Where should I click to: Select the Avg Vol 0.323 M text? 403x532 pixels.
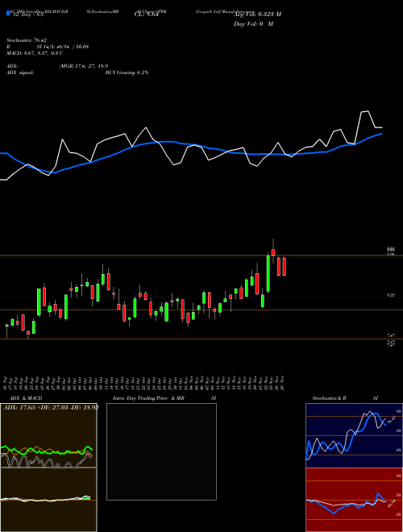tap(258, 14)
